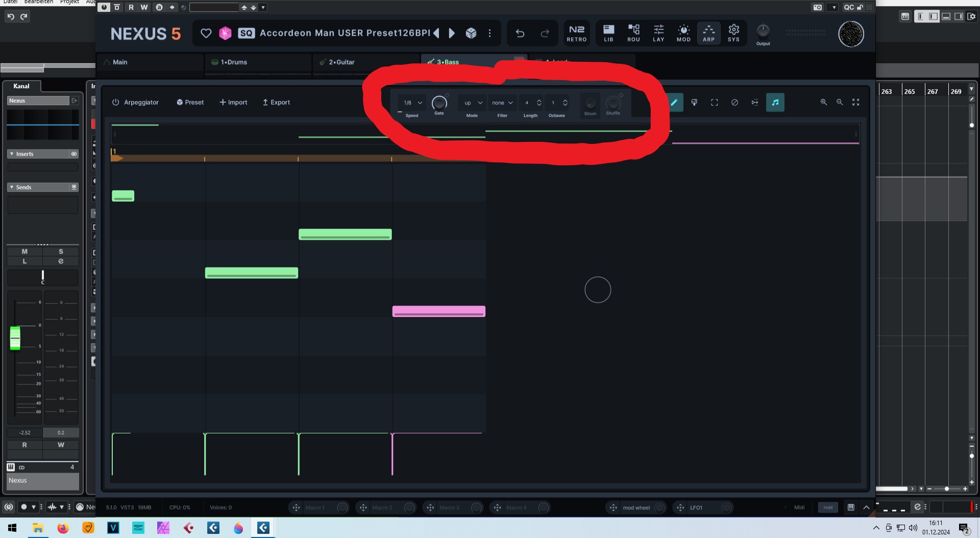Fit arpeggiator grid to full view
The width and height of the screenshot is (980, 538).
[856, 103]
